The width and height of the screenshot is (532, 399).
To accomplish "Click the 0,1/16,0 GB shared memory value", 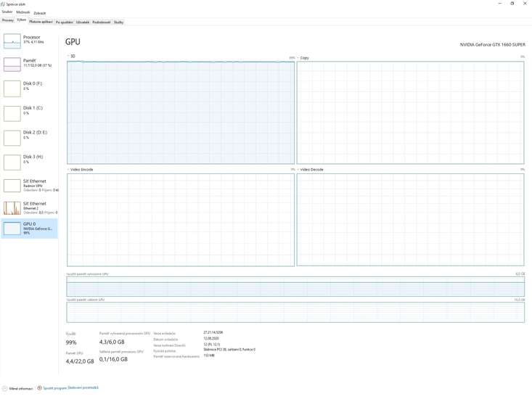I will tap(113, 359).
